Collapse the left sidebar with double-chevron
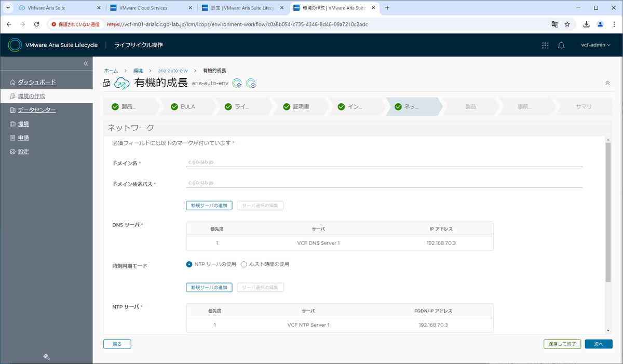Screen dimensions: 623x364 click(x=86, y=63)
